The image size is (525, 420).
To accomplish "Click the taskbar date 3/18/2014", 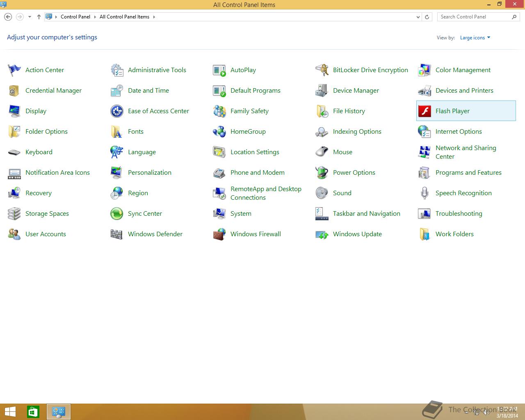I will [x=507, y=415].
